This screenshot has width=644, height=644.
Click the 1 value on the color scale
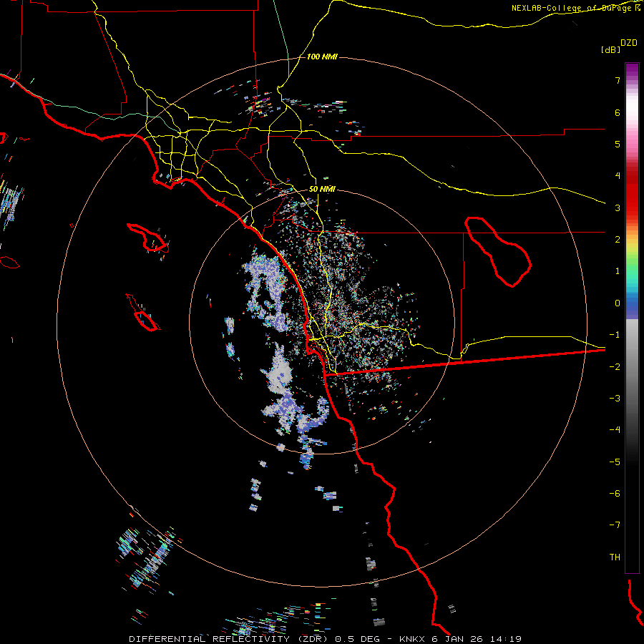618,271
